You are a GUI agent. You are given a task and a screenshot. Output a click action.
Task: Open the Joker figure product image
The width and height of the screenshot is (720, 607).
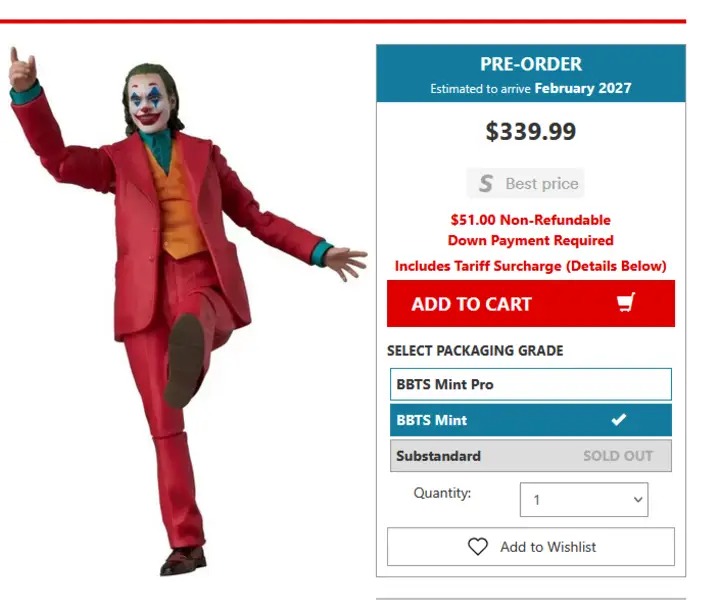(184, 310)
